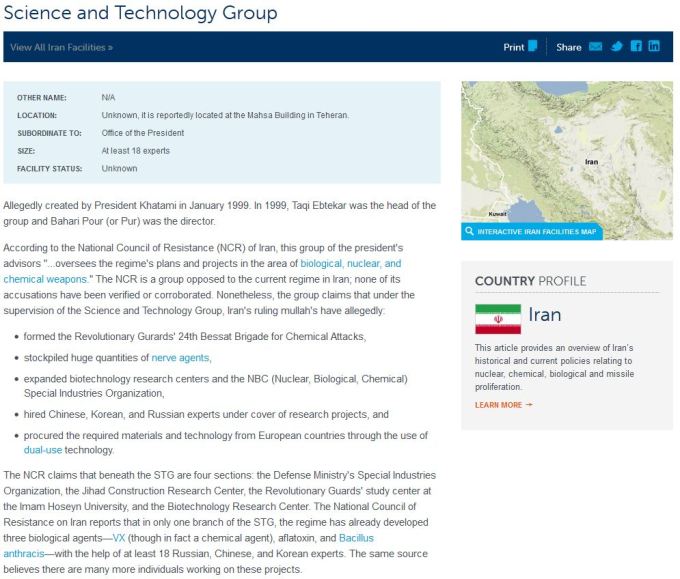Viewport: 680px width, 579px height.
Task: Click the Print text label
Action: coord(513,47)
